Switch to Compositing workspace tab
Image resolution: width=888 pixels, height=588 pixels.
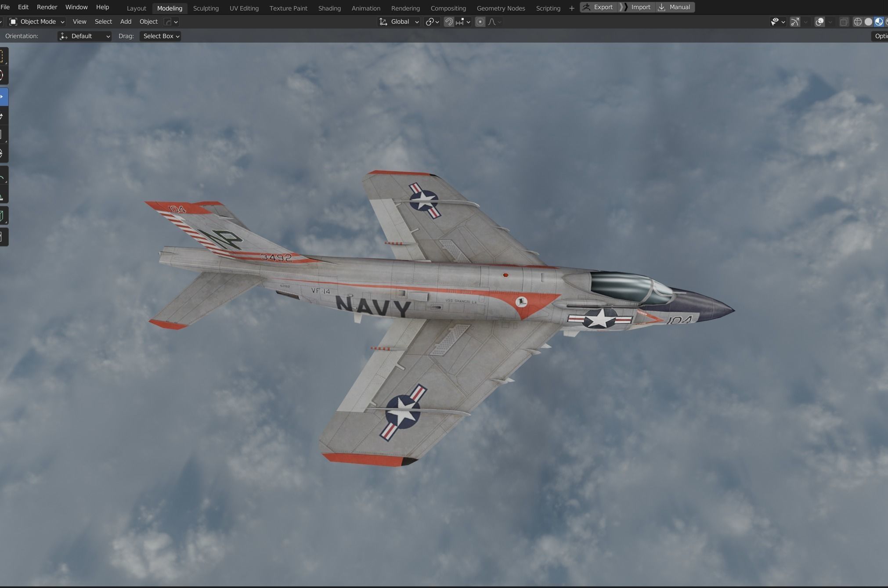[x=448, y=8]
